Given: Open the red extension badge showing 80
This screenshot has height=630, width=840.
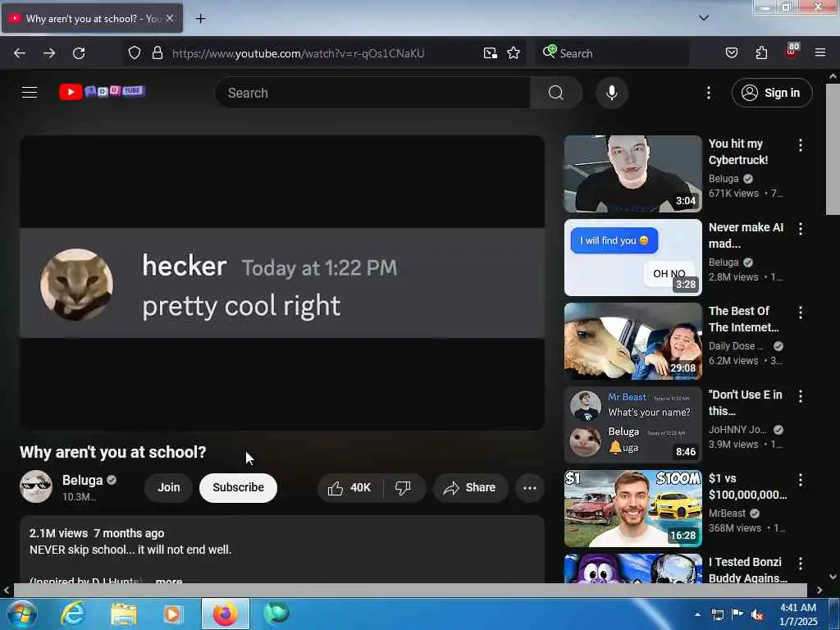Looking at the screenshot, I should coord(792,52).
